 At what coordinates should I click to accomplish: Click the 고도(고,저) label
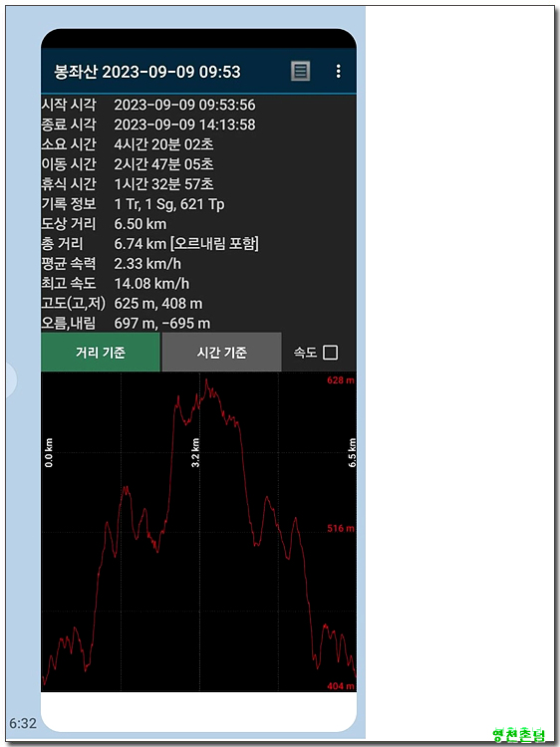[x=74, y=304]
